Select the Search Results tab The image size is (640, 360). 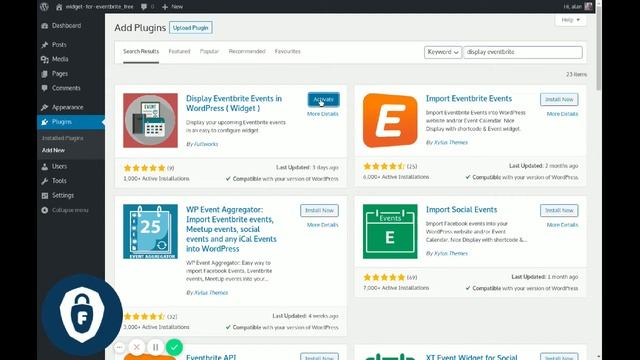click(x=141, y=51)
